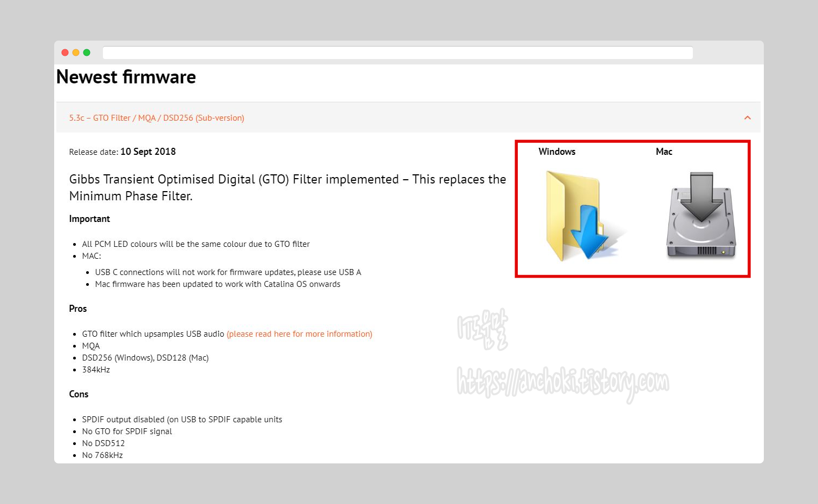Click the 'Mac' label above drive icon
818x504 pixels.
point(664,152)
